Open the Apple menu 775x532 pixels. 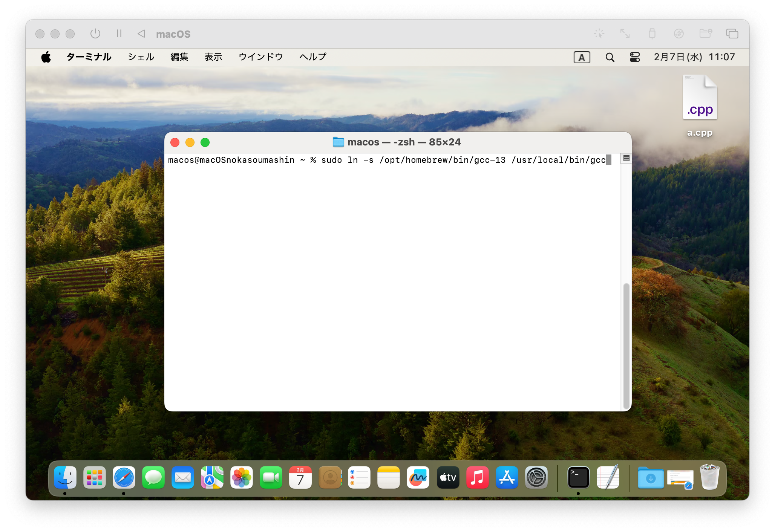coord(46,57)
